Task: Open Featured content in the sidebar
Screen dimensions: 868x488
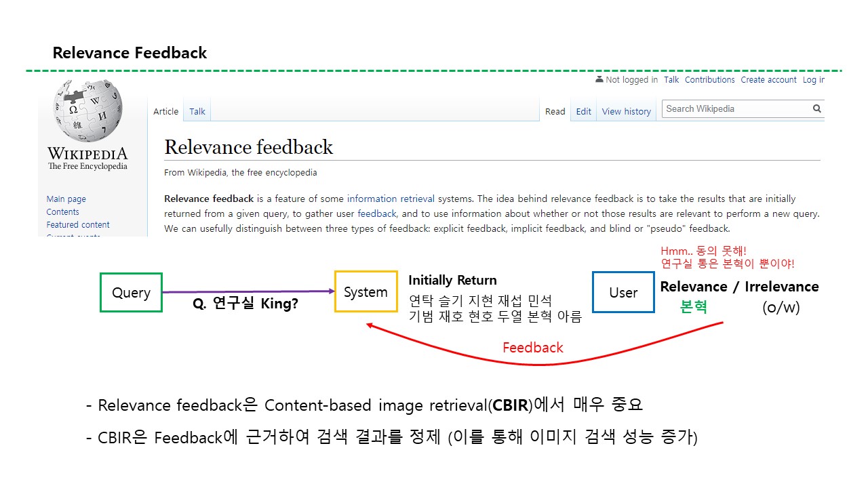Action: coord(78,225)
